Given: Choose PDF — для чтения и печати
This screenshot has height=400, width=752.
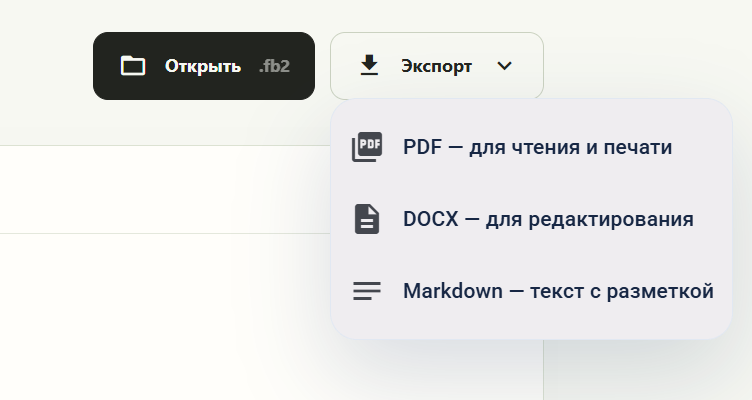Looking at the screenshot, I should (531, 147).
